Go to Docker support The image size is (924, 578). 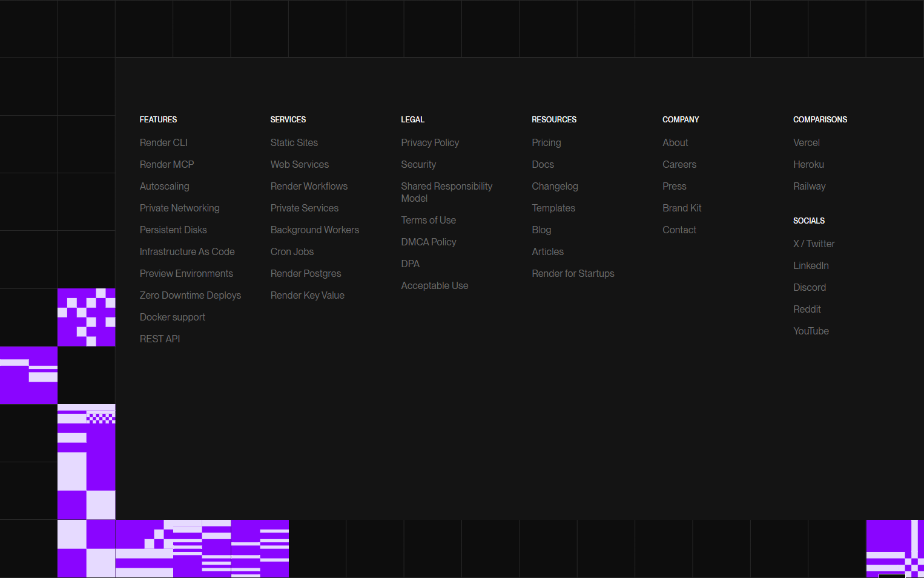[x=172, y=317]
